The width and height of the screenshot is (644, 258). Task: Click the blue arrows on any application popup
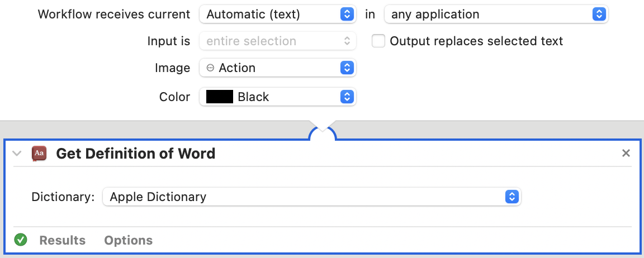click(x=599, y=15)
